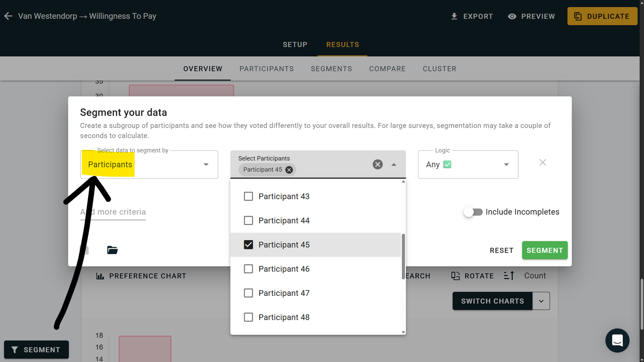Expand the Logic Any dropdown
644x362 pixels.
pos(506,164)
